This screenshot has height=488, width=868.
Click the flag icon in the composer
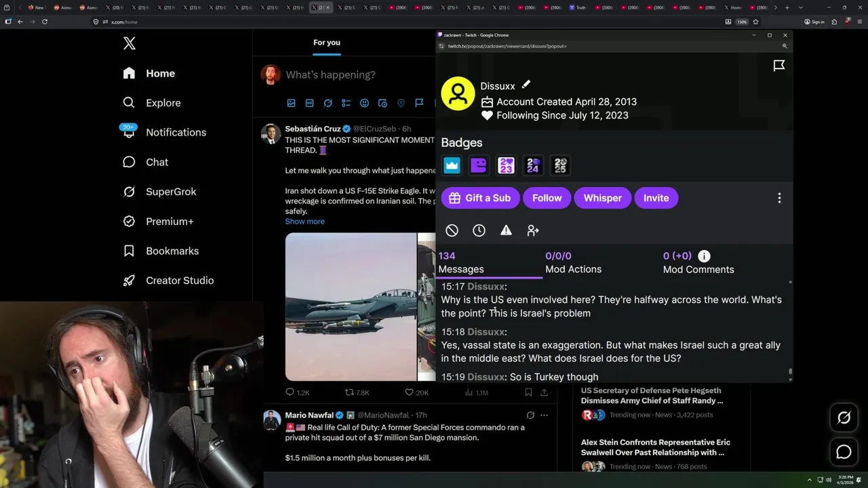pos(419,103)
